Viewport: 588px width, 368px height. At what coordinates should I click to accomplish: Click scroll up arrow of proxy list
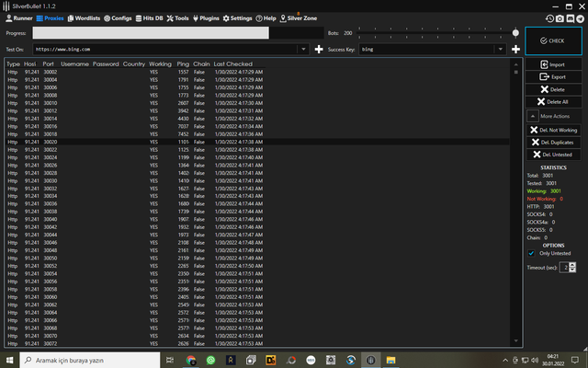[x=516, y=64]
